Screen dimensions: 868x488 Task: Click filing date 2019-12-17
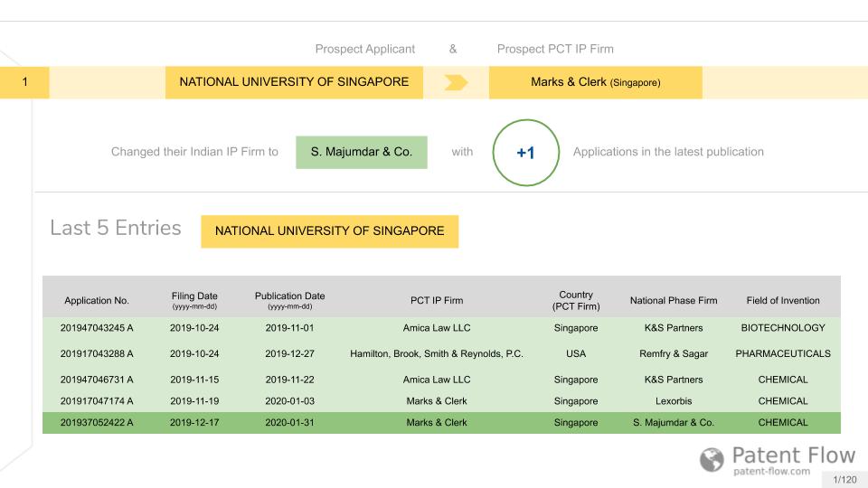point(194,423)
